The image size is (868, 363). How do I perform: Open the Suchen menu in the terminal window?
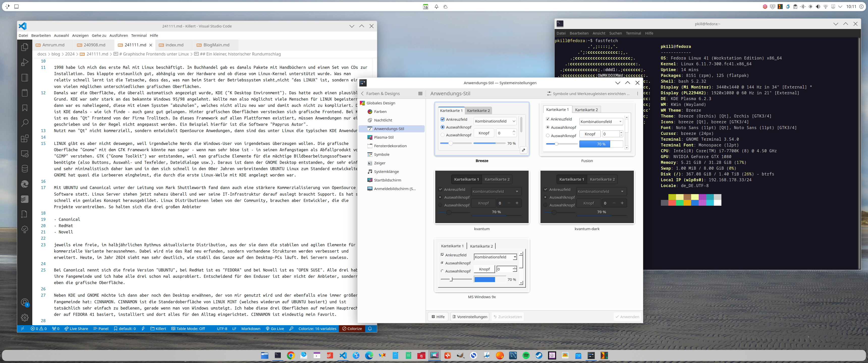(x=615, y=33)
